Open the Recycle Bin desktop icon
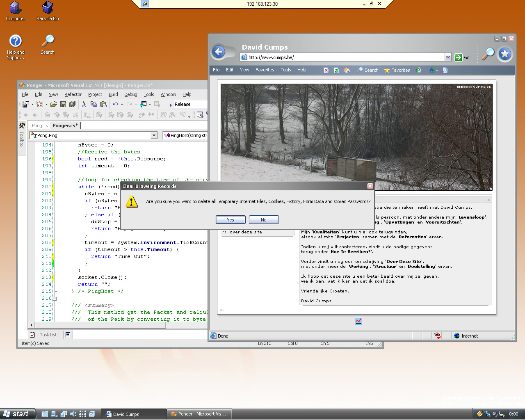This screenshot has width=525, height=420. (x=48, y=11)
